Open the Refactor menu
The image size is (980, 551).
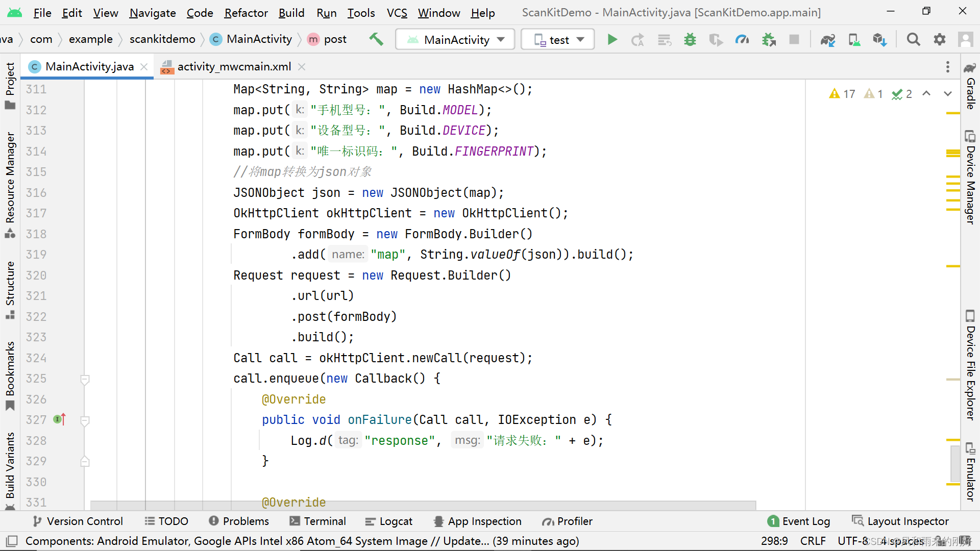point(246,13)
